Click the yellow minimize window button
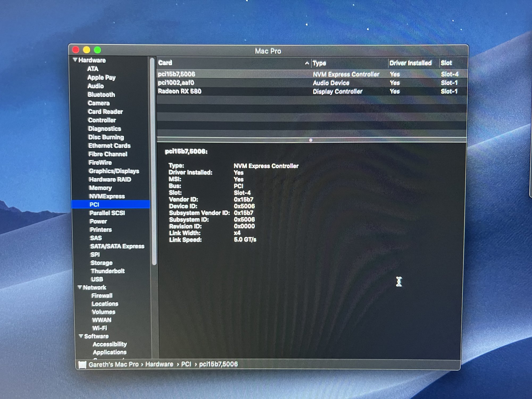This screenshot has height=399, width=532. [86, 50]
